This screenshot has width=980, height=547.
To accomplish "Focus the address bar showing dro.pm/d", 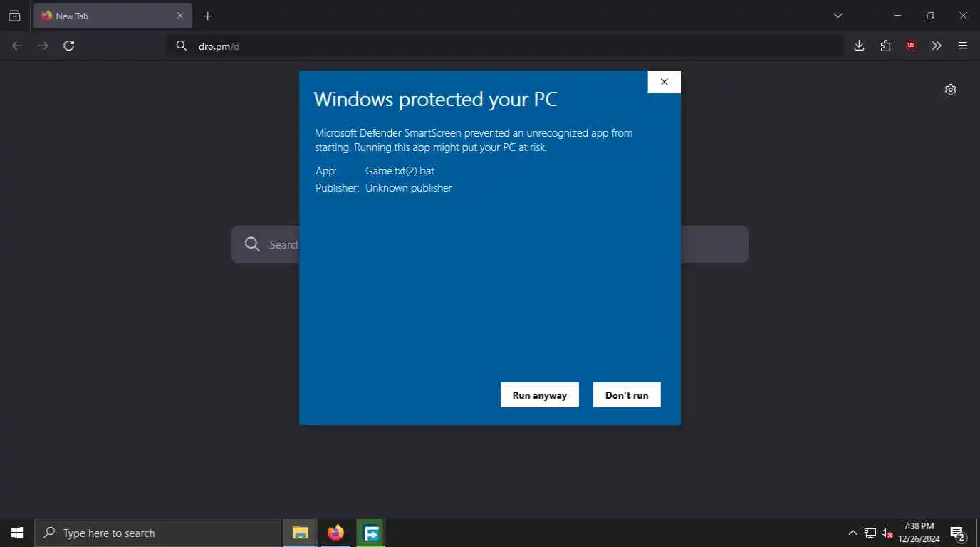I will 506,46.
